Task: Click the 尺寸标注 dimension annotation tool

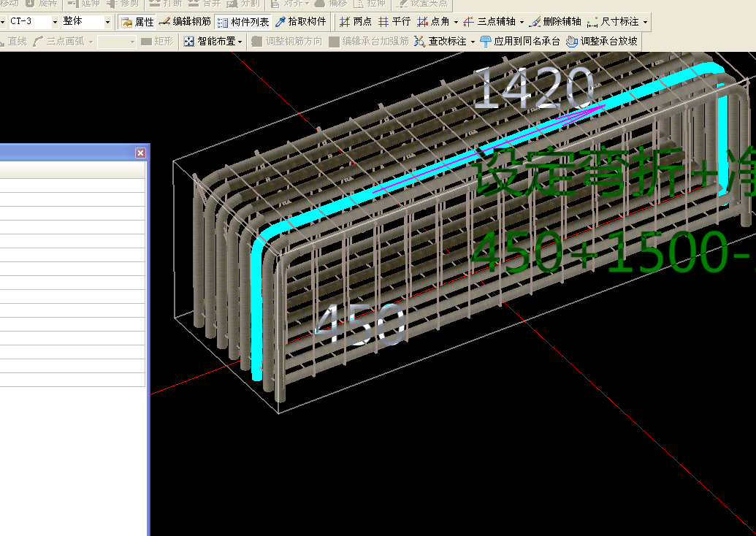Action: (x=614, y=22)
